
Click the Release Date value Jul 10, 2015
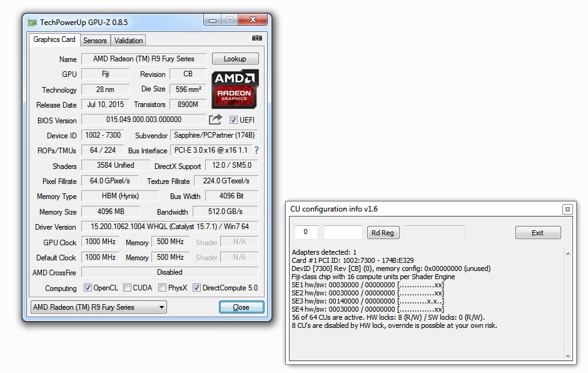coord(105,105)
